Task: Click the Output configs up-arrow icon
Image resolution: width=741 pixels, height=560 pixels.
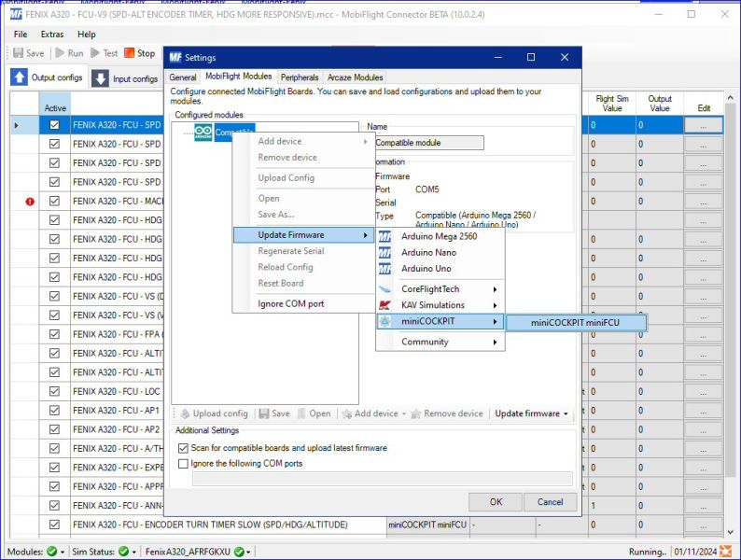Action: point(19,77)
